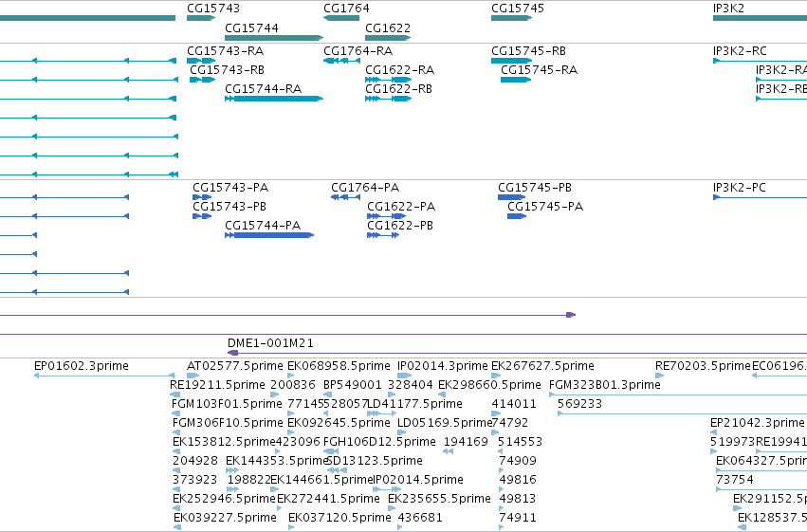807x532 pixels.
Task: Select protein CG1622-PA
Action: 401,207
